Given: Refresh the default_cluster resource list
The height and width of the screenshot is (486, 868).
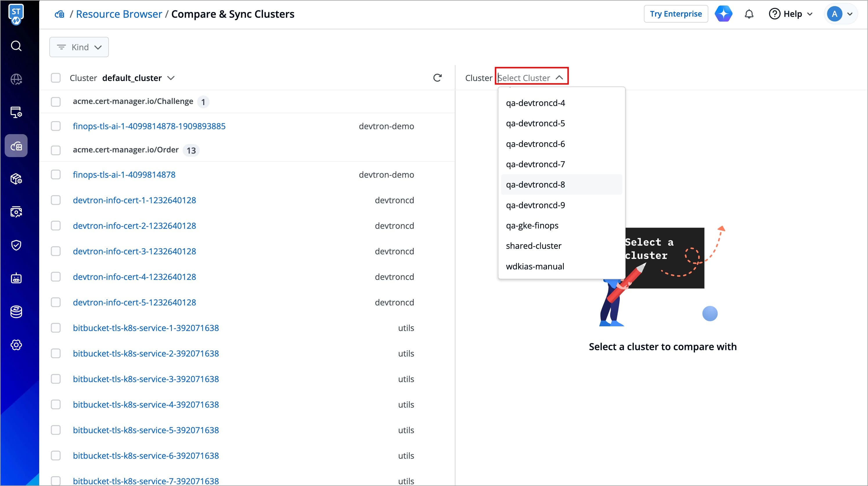Looking at the screenshot, I should (437, 78).
